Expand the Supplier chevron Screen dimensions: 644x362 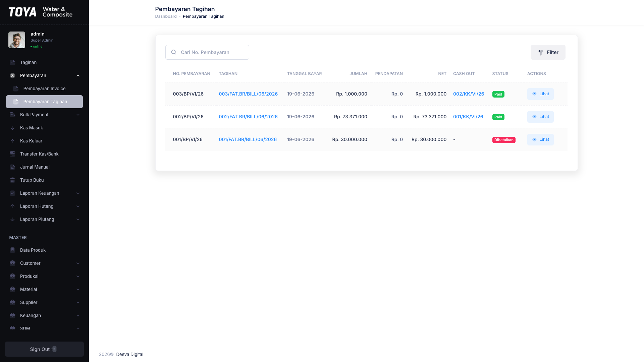coord(78,303)
